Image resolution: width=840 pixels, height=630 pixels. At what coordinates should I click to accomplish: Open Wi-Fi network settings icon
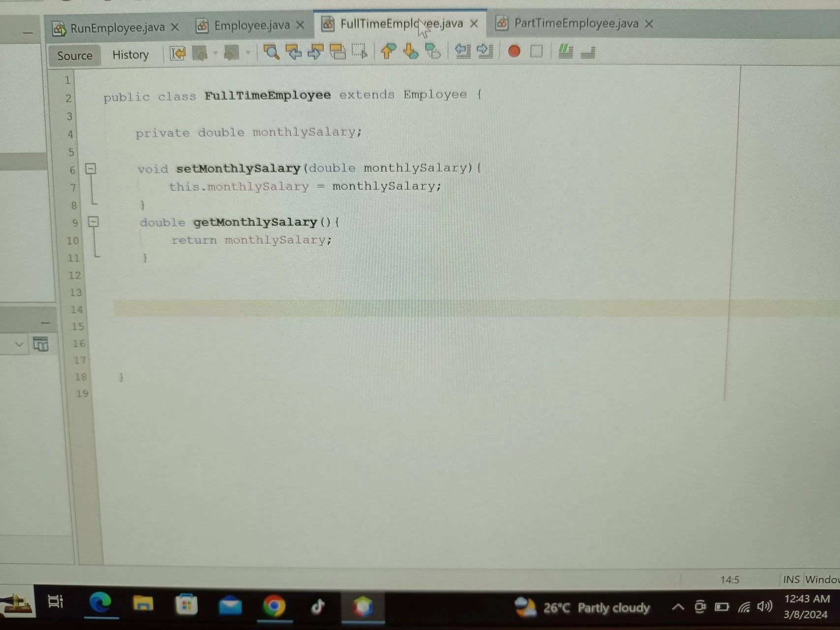click(744, 607)
